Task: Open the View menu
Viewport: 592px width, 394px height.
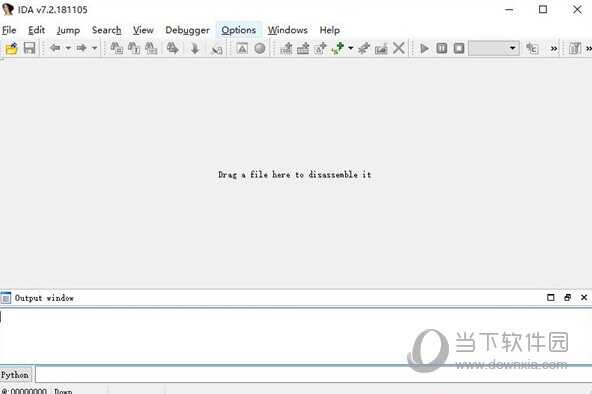Action: click(x=143, y=30)
